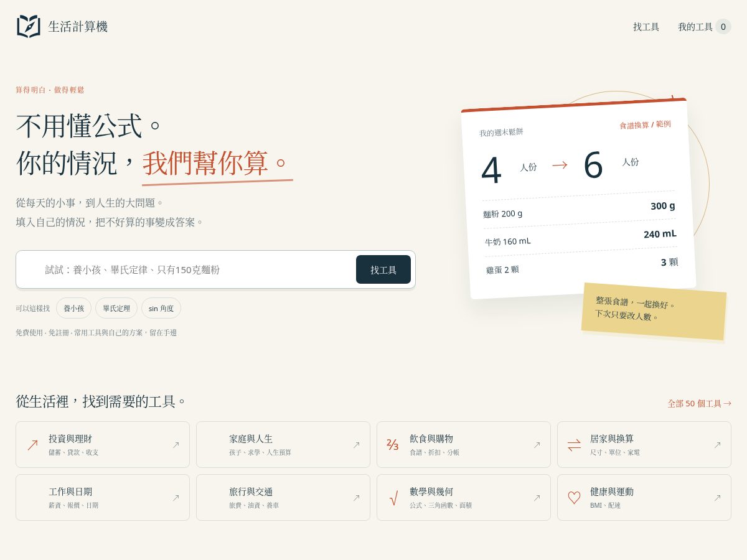Click the 麵粉 200 g ingredient row
This screenshot has height=560, width=747.
coord(579,210)
